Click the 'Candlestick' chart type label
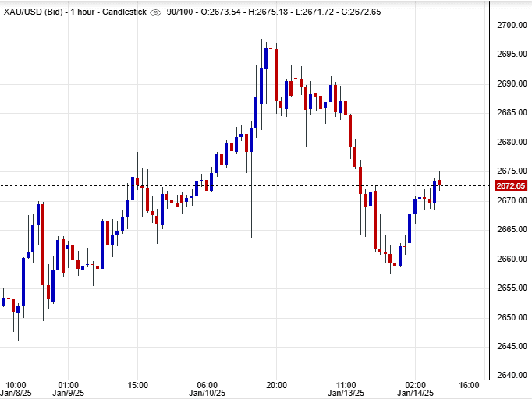This screenshot has height=399, width=532. pos(123,12)
